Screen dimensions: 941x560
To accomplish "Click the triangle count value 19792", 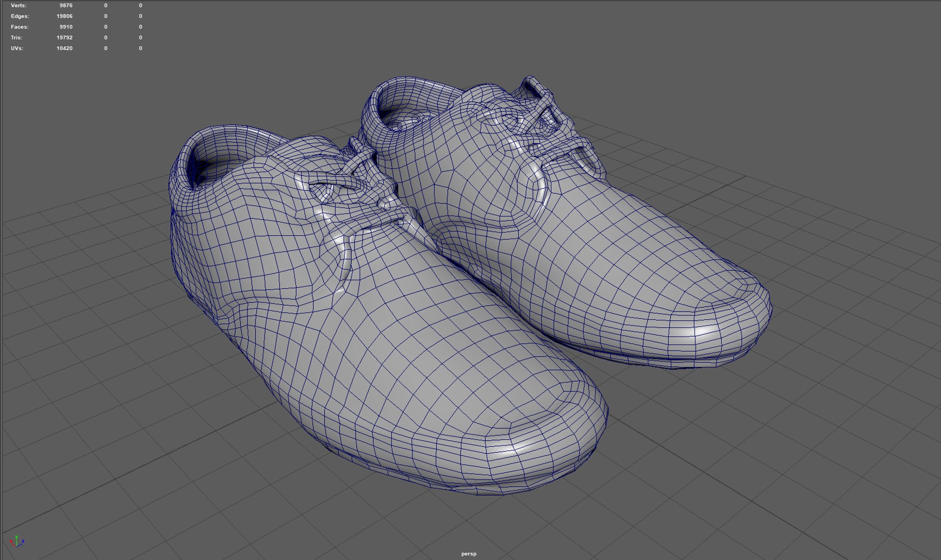I will 64,37.
